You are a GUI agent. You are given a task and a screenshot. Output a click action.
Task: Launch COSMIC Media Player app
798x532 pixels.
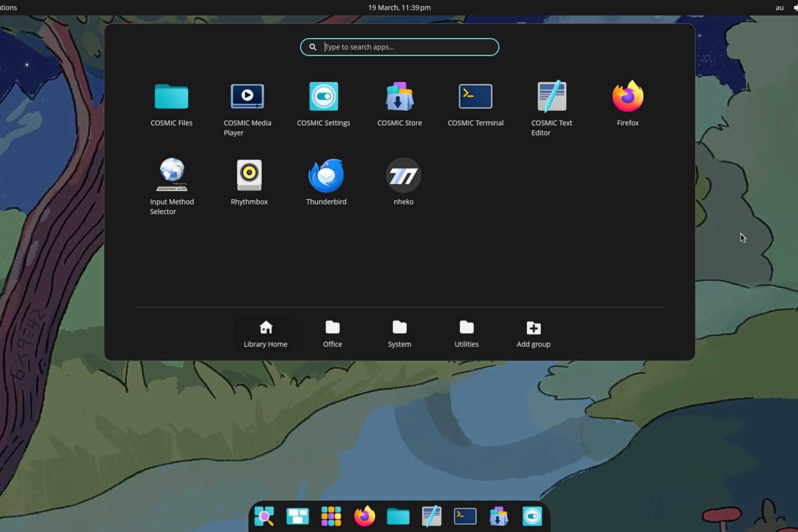click(247, 108)
